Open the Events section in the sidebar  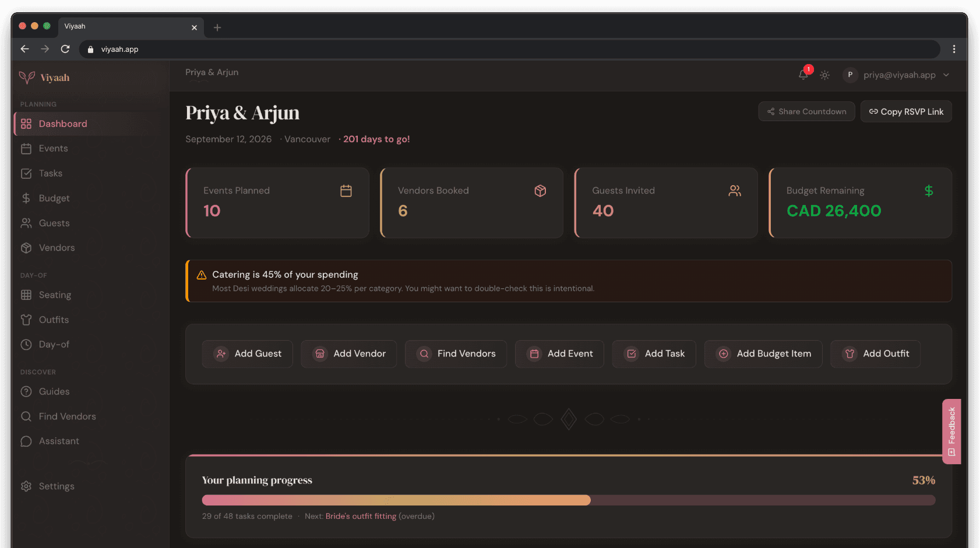pos(52,149)
